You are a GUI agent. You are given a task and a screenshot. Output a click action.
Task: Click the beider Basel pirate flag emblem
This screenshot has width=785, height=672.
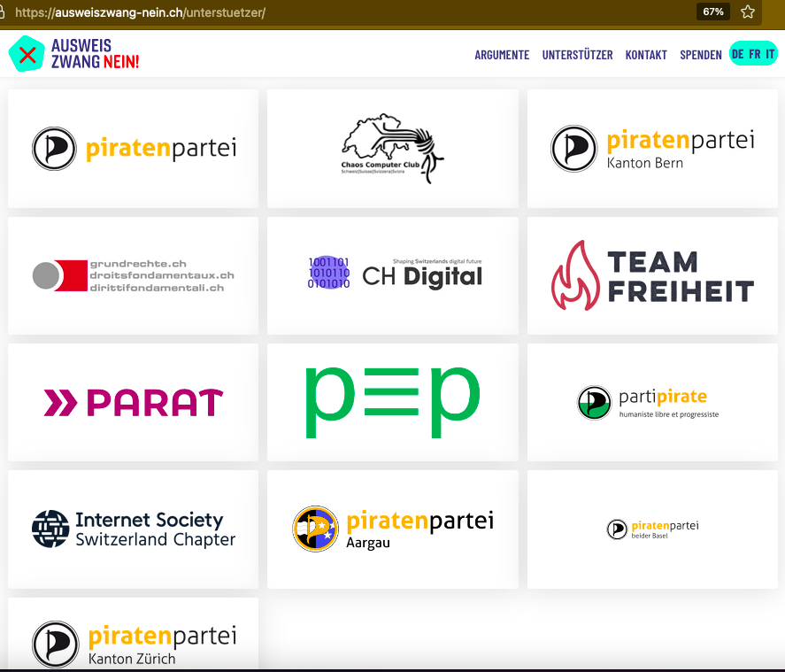click(x=617, y=529)
